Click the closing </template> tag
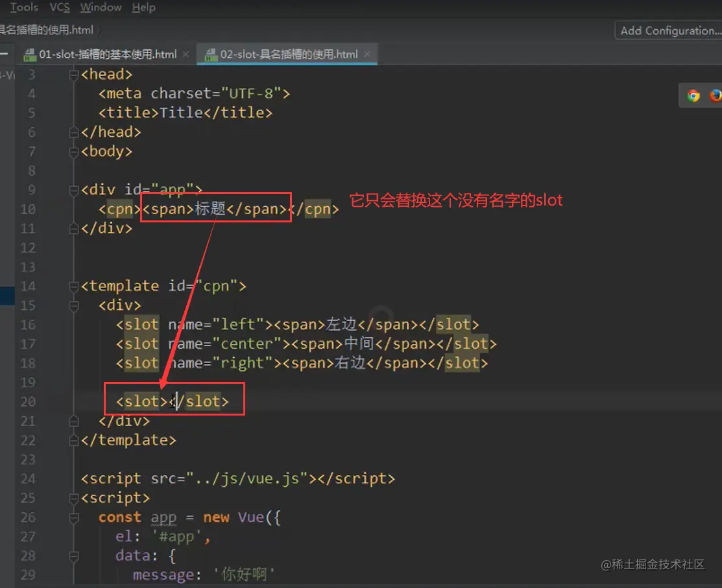Image resolution: width=722 pixels, height=588 pixels. (x=128, y=440)
